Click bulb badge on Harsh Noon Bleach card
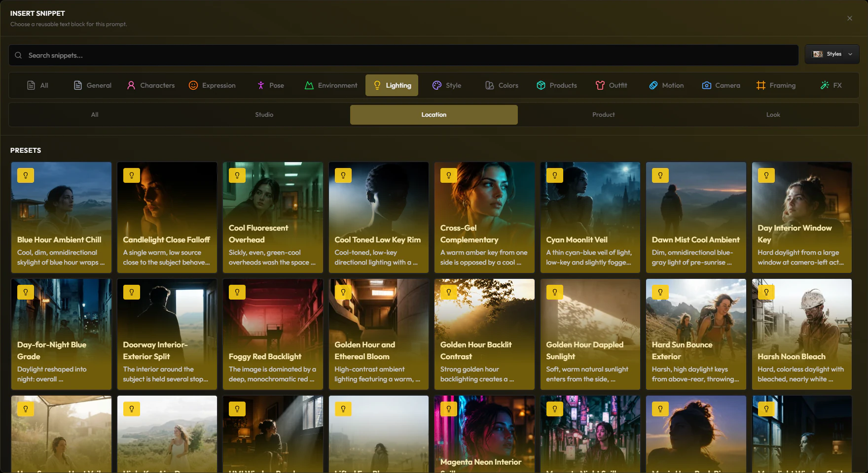This screenshot has height=473, width=868. click(x=766, y=292)
